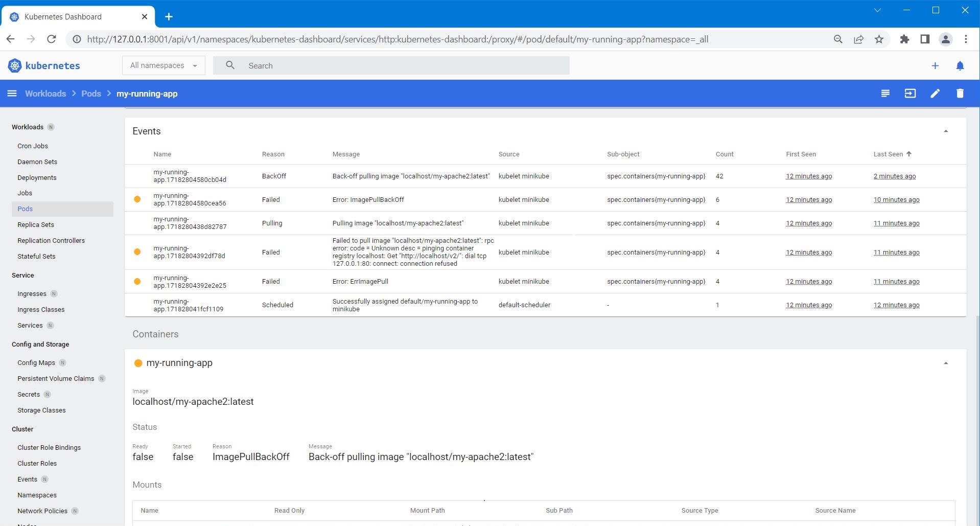The image size is (980, 526).
Task: Delete the pod with trash icon
Action: pyautogui.click(x=960, y=94)
